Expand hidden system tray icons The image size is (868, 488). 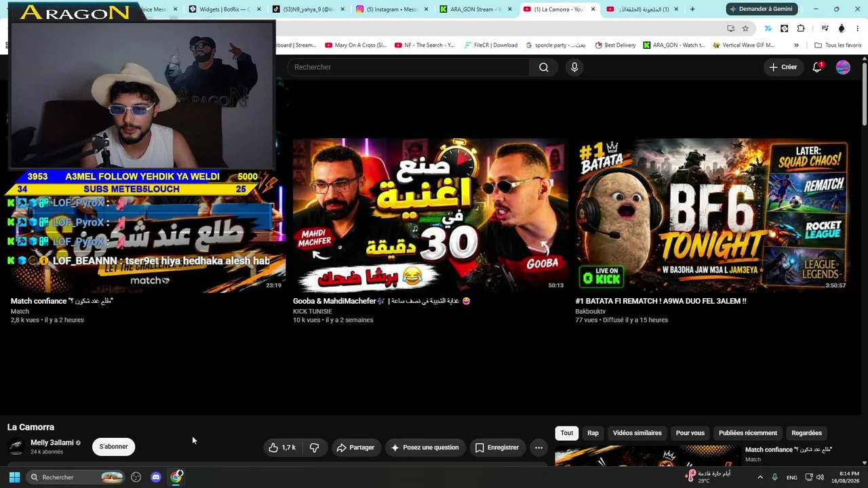tap(760, 477)
